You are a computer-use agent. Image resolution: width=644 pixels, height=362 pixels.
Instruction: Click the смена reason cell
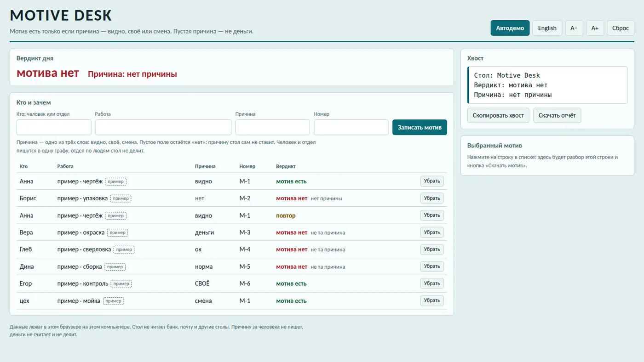pos(203,301)
